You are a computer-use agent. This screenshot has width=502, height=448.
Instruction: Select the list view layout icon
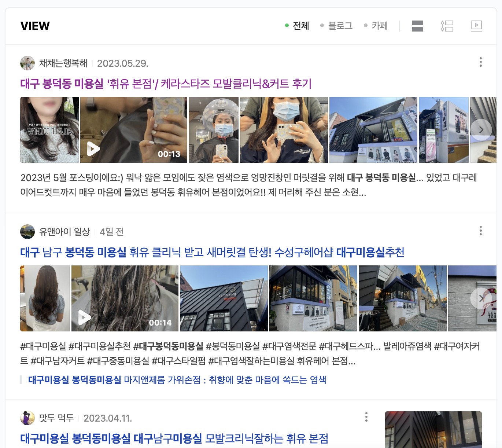(x=447, y=26)
